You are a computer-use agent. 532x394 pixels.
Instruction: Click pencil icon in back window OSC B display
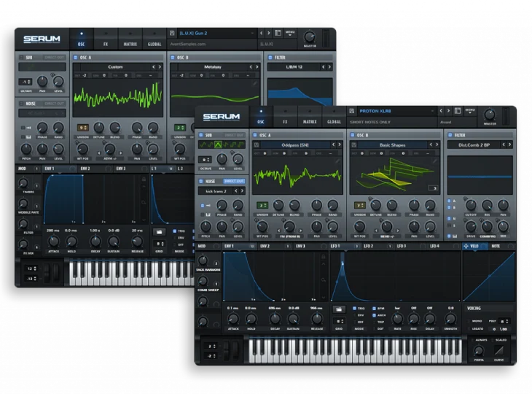click(x=255, y=83)
